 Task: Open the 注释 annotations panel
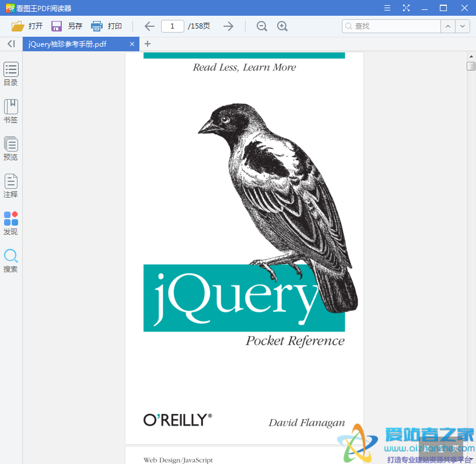click(x=10, y=186)
